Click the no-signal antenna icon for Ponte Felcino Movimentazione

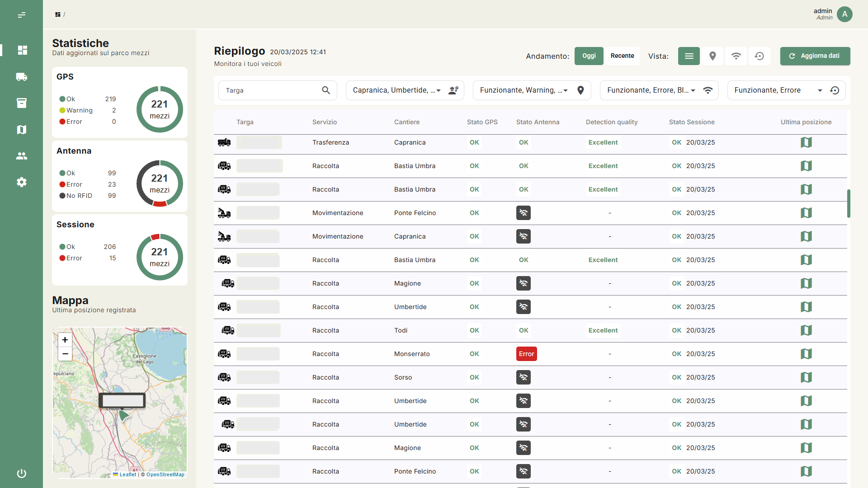coord(523,213)
